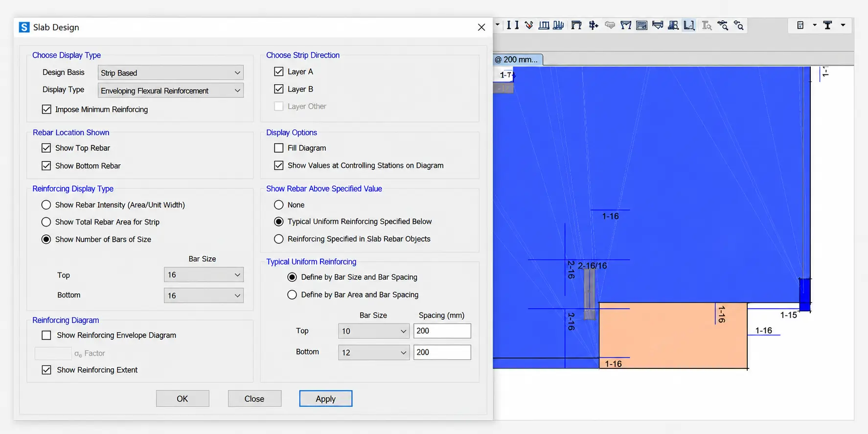The image size is (868, 434).
Task: Open Typical Uniform Top bar size 10 dropdown
Action: [374, 331]
